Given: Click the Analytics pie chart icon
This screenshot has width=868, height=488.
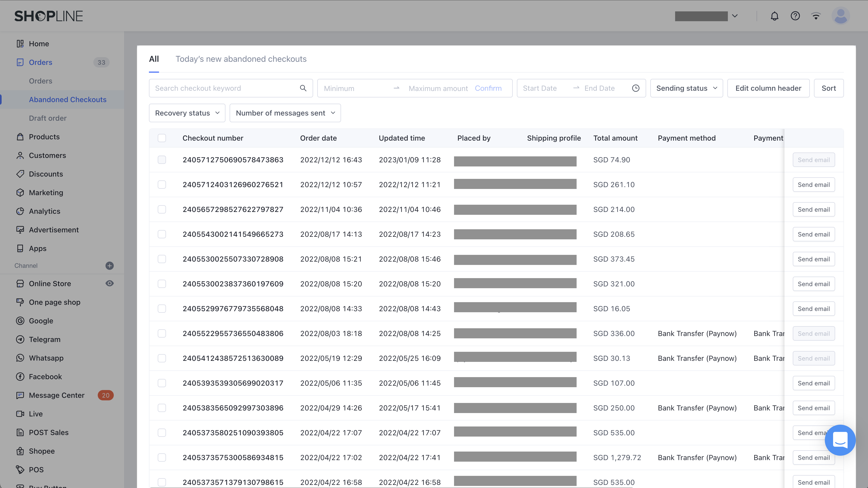Looking at the screenshot, I should 20,211.
